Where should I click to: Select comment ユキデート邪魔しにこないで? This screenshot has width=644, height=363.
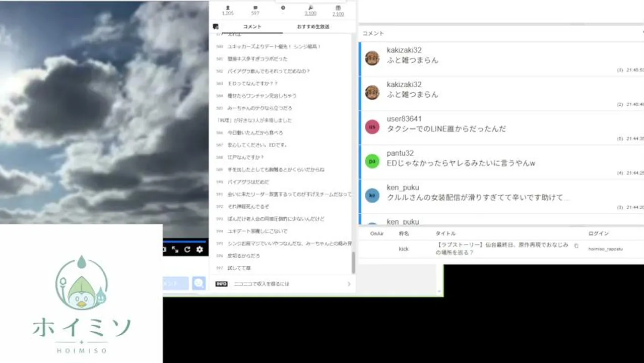(257, 231)
